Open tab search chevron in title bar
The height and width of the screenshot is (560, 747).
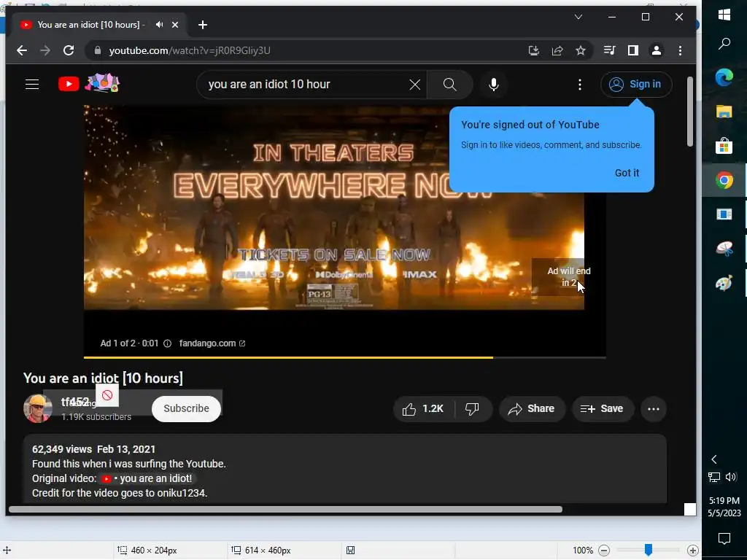(x=578, y=17)
